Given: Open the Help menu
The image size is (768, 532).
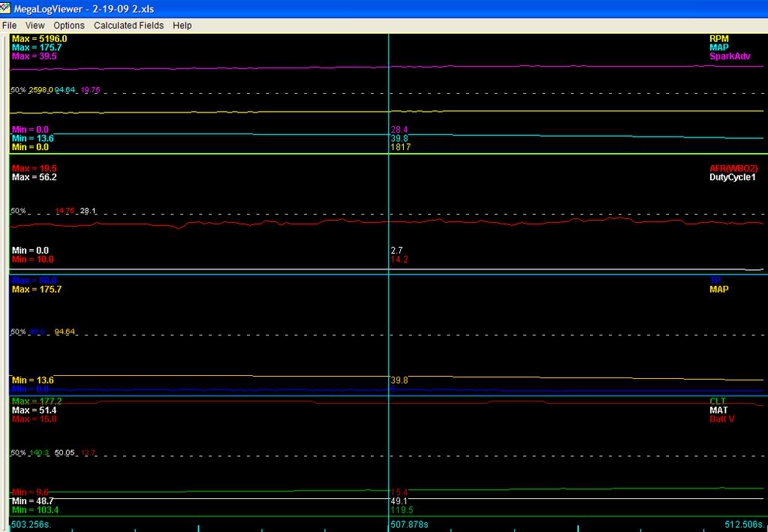Looking at the screenshot, I should (x=182, y=25).
